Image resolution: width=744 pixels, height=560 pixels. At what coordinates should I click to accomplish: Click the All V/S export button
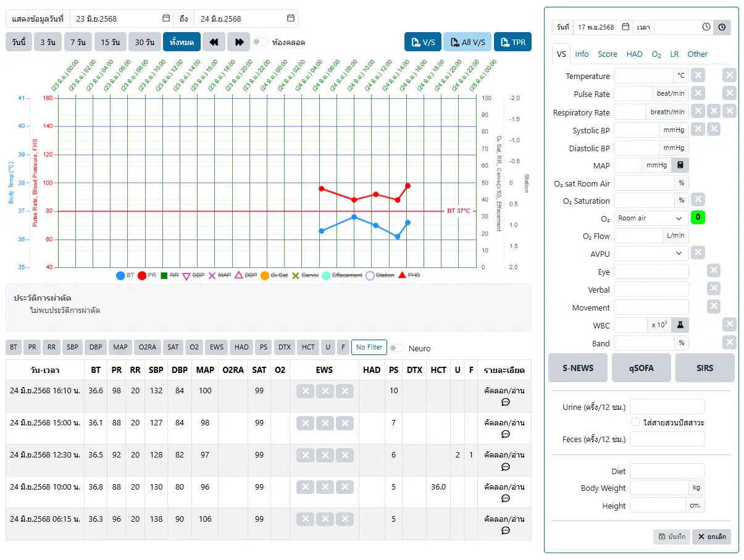click(x=467, y=42)
